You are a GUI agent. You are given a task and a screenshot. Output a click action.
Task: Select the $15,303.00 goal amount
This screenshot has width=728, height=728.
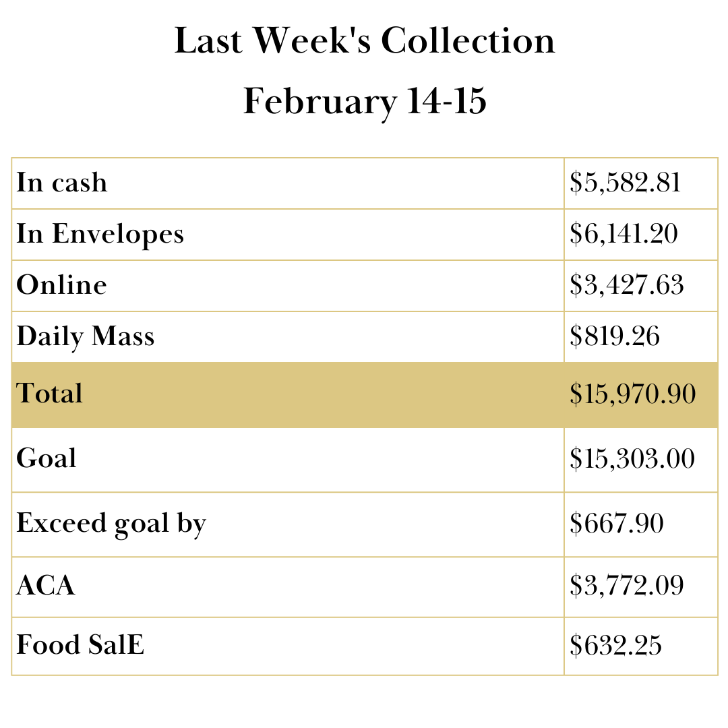click(x=632, y=459)
